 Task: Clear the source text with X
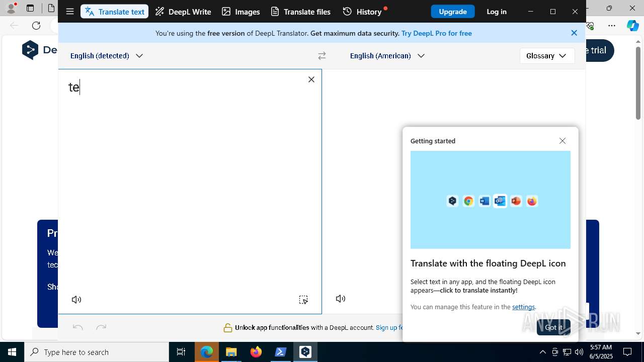[x=311, y=79]
